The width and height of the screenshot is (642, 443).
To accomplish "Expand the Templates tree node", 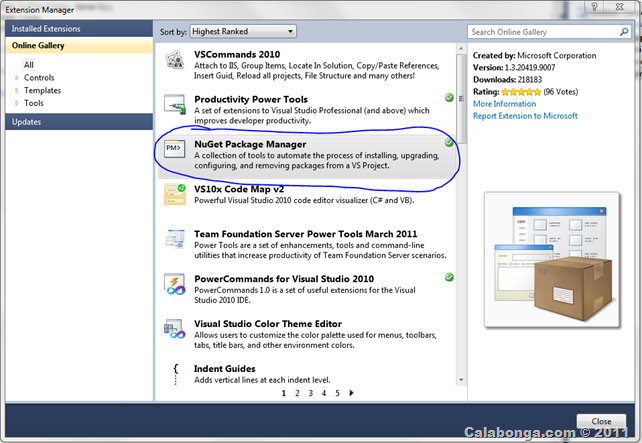I will pos(17,90).
